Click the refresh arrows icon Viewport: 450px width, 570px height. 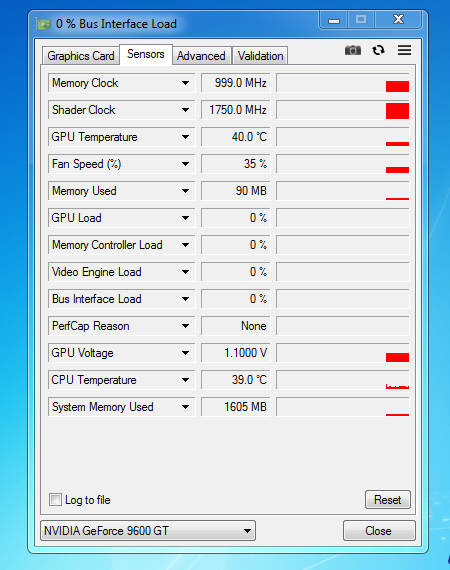tap(378, 50)
